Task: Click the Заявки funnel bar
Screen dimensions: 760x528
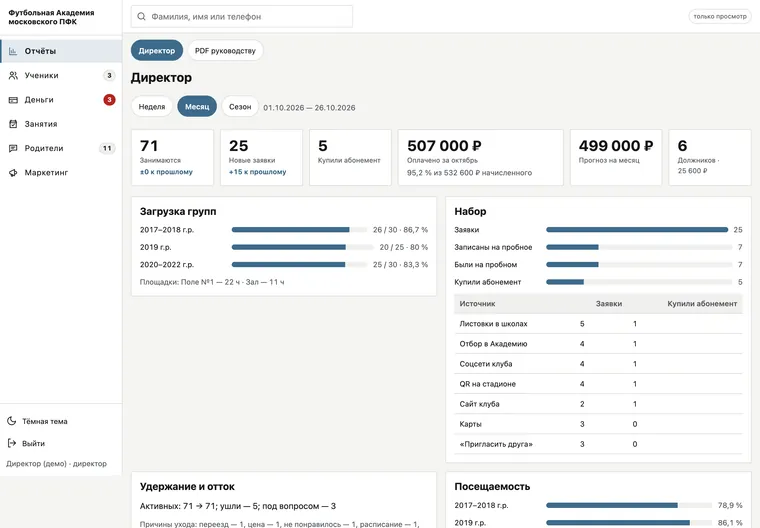Action: click(x=637, y=230)
